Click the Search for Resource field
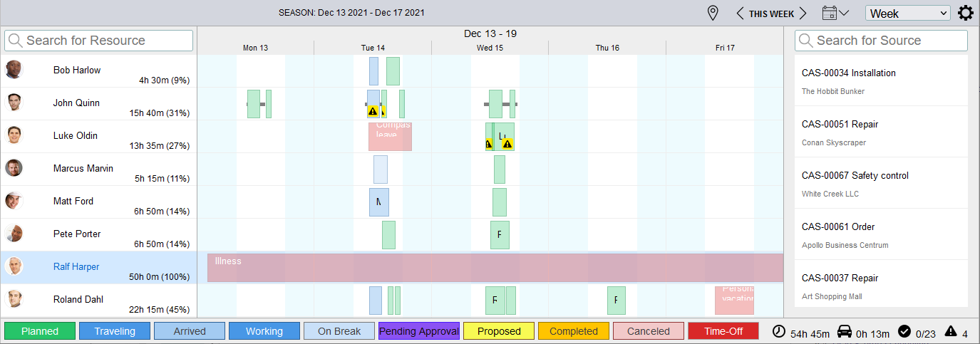The image size is (980, 344). [99, 41]
